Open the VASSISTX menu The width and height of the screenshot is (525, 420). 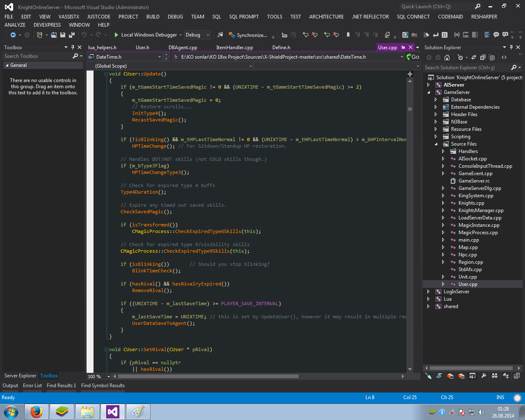[69, 17]
